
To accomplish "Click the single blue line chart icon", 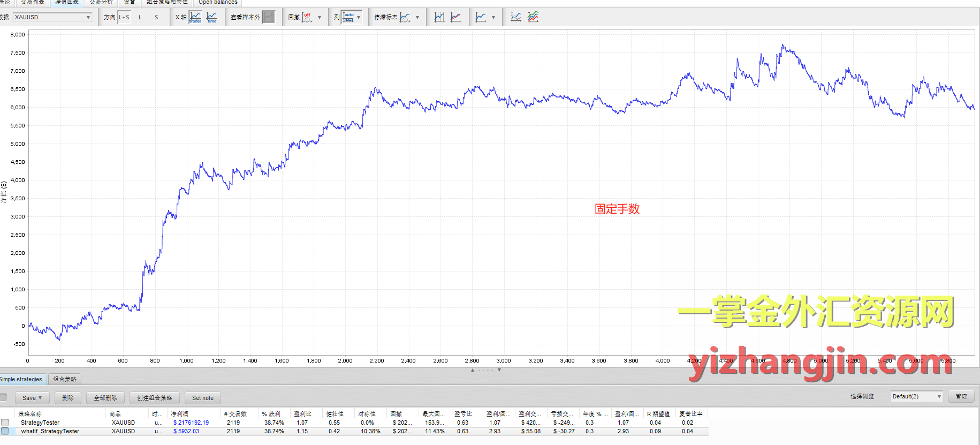I will [x=481, y=17].
